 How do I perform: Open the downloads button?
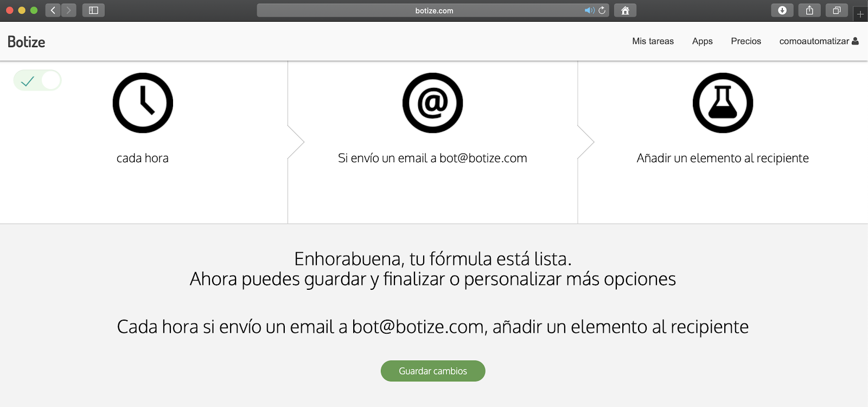click(782, 10)
